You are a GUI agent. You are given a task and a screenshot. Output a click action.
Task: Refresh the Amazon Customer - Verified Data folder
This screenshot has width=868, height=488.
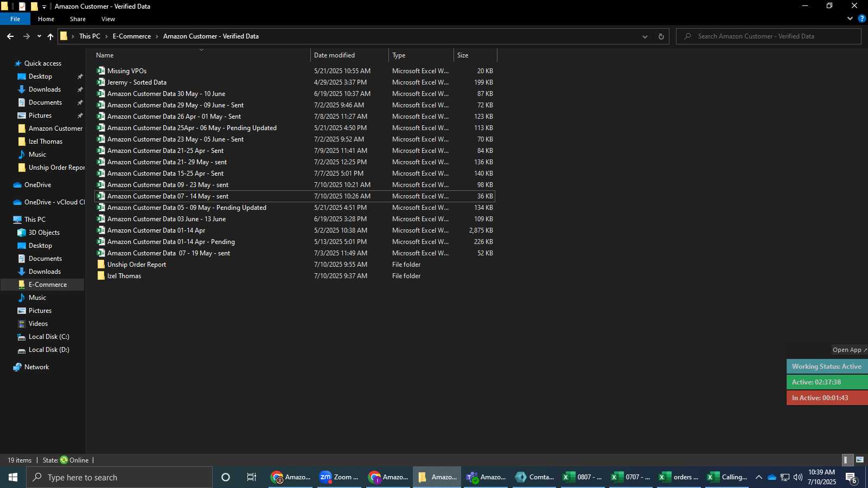coord(661,36)
